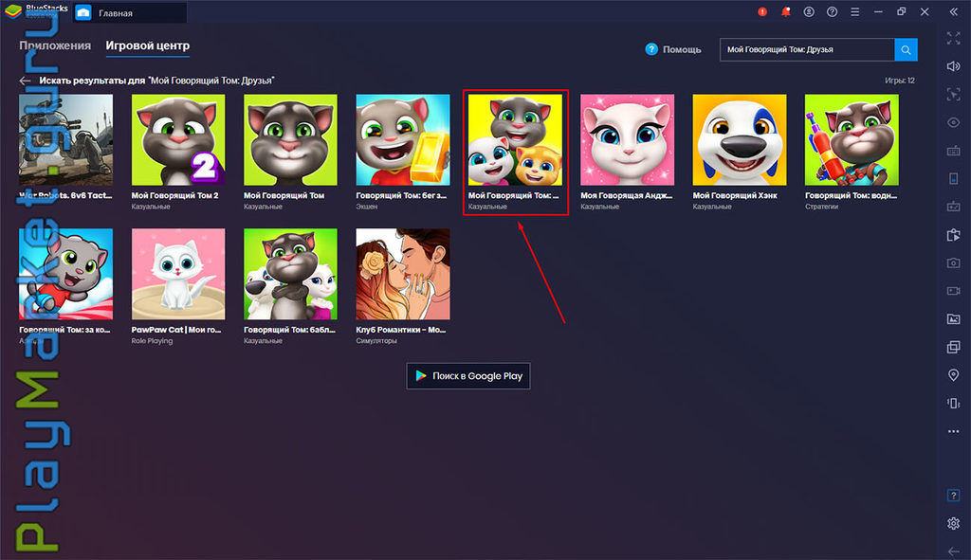This screenshot has height=560, width=971.
Task: Open more options ellipsis in sidebar
Action: 954,431
